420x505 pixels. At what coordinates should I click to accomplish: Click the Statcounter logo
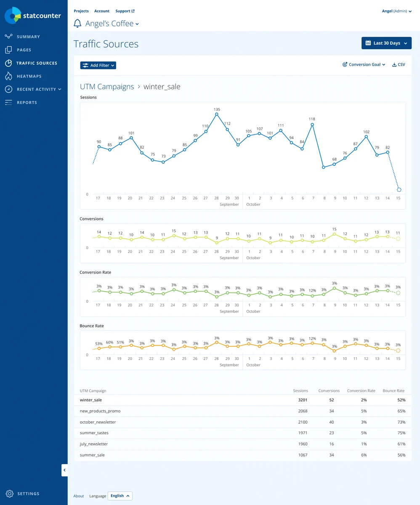tap(33, 16)
